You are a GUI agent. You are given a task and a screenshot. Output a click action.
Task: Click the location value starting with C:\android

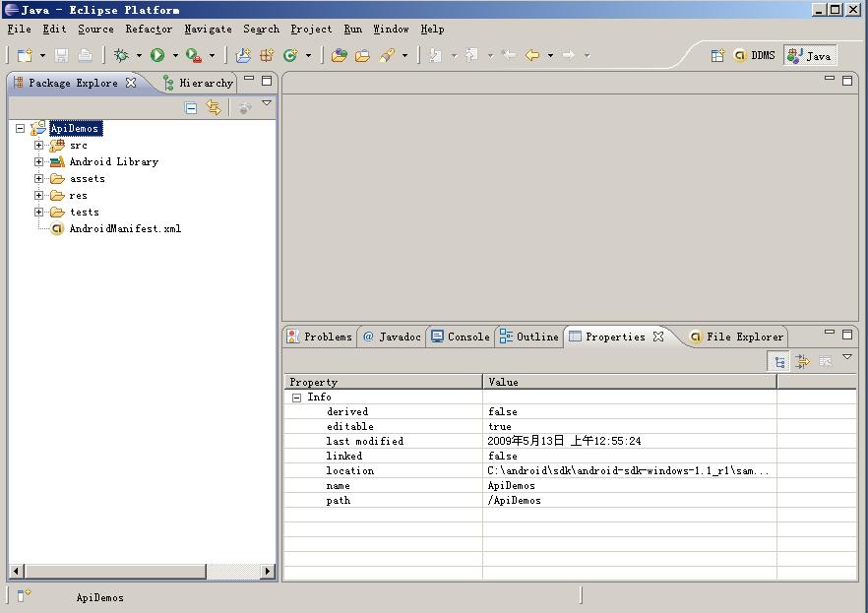tap(628, 470)
